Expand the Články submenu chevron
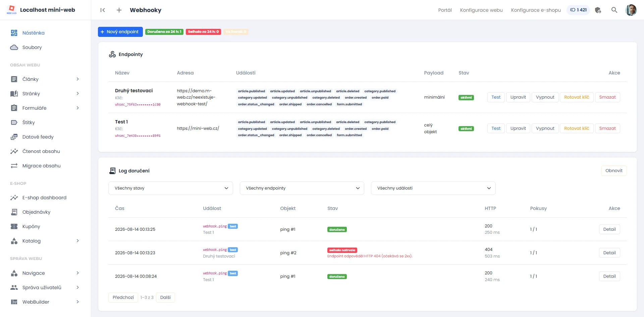The image size is (644, 317). click(77, 79)
